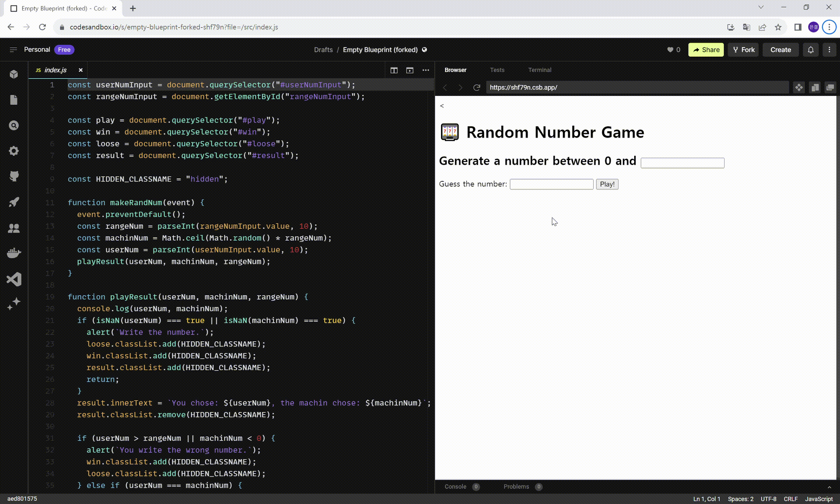Image resolution: width=840 pixels, height=504 pixels.
Task: Open the Search icon in sidebar
Action: pos(14,125)
